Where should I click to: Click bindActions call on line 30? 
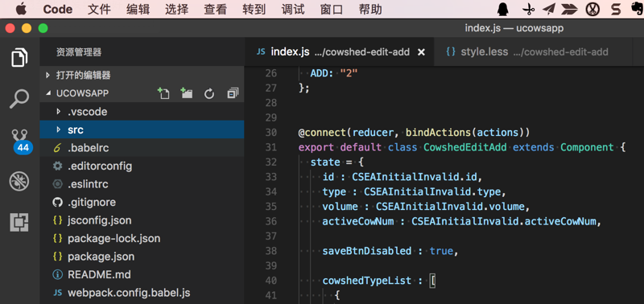pos(438,133)
